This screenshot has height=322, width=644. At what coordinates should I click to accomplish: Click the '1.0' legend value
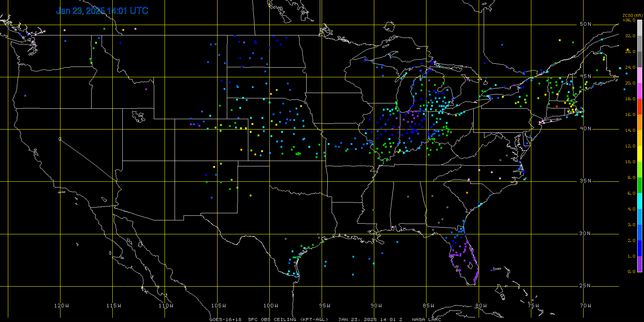click(x=631, y=256)
